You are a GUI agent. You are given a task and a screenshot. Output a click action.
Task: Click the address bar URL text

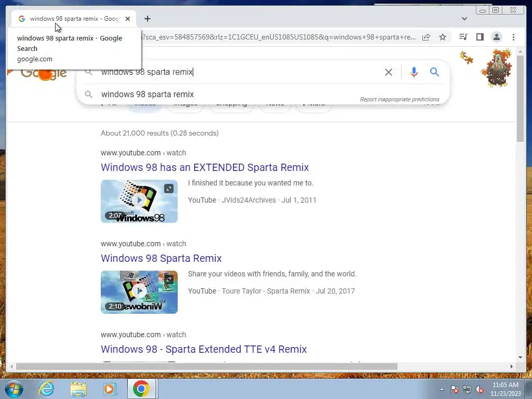pyautogui.click(x=278, y=37)
